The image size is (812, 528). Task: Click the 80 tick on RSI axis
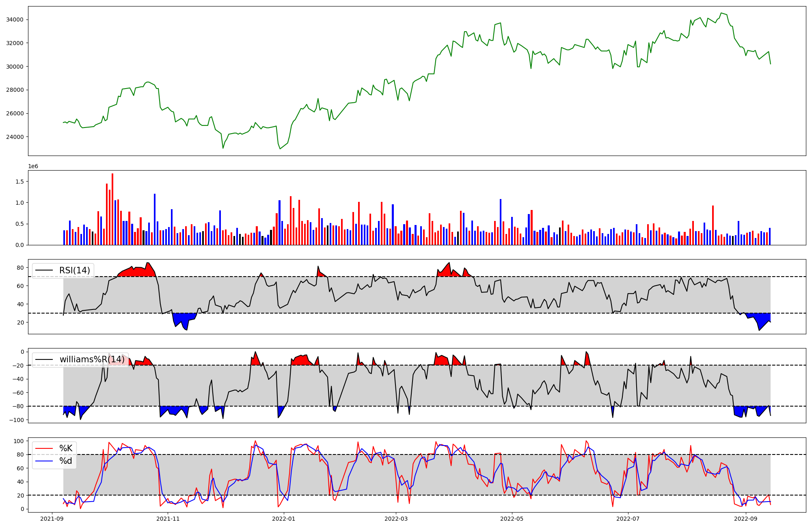pos(20,268)
